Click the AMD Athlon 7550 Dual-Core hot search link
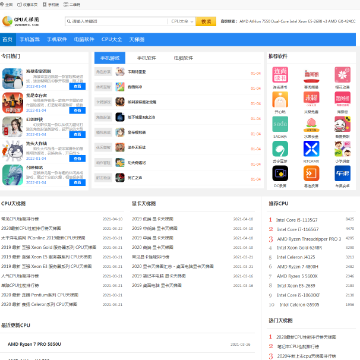Image resolution: width=360 pixels, height=360 pixels. coord(264,21)
